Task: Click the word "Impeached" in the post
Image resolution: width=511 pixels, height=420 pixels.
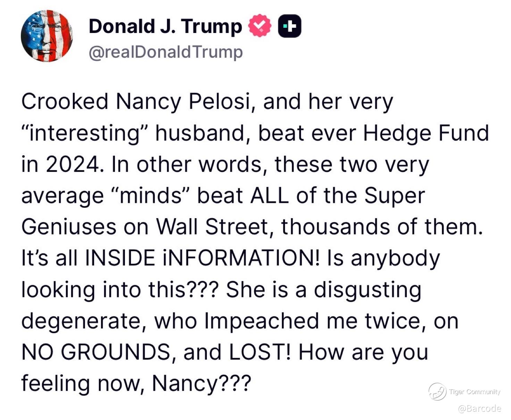Action: tap(262, 322)
